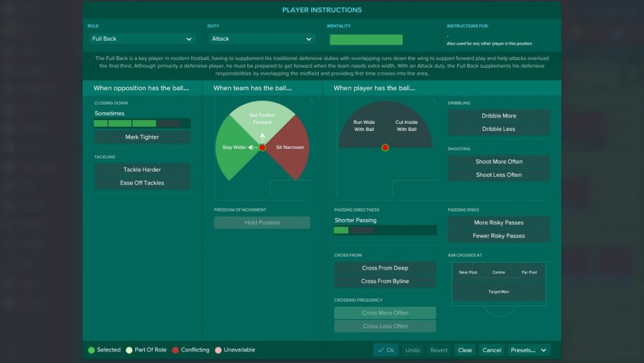Click the Clear button
The image size is (644, 363).
click(x=465, y=350)
